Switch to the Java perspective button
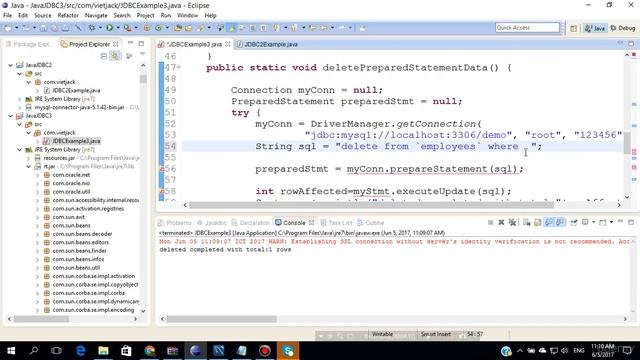 tap(595, 28)
